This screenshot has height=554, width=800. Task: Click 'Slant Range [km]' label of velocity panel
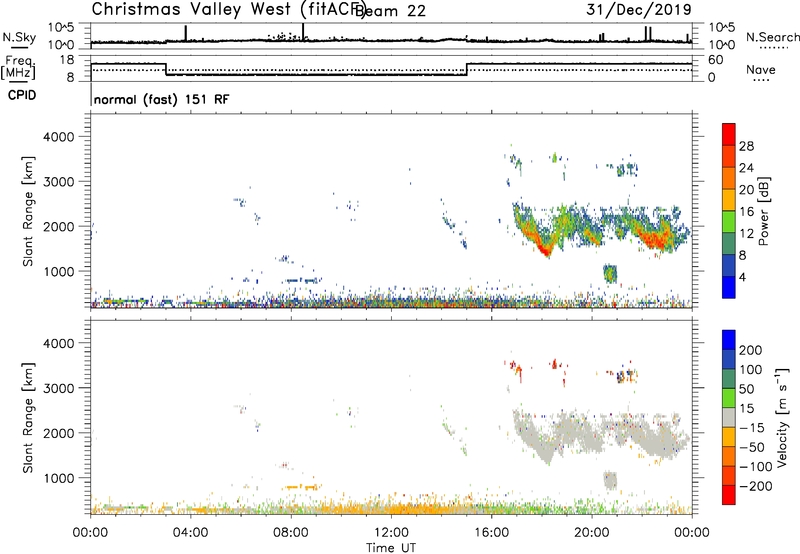[x=28, y=418]
